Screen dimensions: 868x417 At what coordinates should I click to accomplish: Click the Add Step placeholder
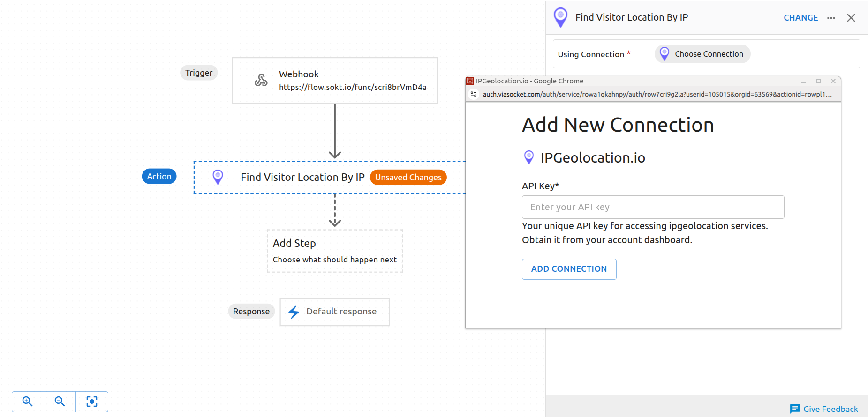(x=335, y=251)
